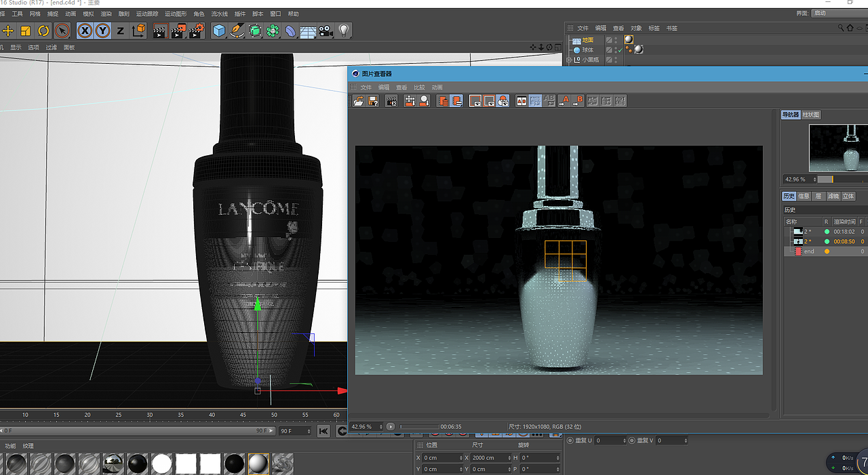
Task: Set render as B in Picture Viewer
Action: pyautogui.click(x=578, y=101)
